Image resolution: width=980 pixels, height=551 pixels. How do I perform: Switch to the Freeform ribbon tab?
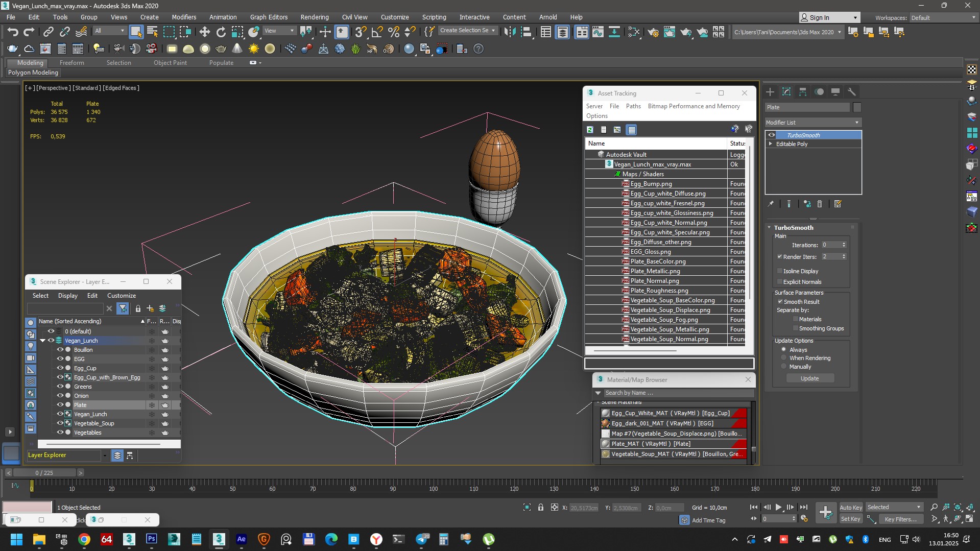(x=71, y=63)
